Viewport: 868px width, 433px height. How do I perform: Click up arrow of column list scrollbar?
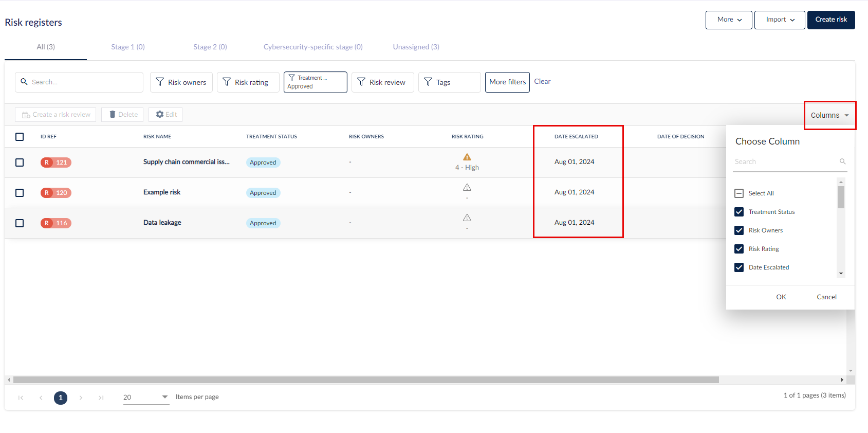click(x=841, y=182)
